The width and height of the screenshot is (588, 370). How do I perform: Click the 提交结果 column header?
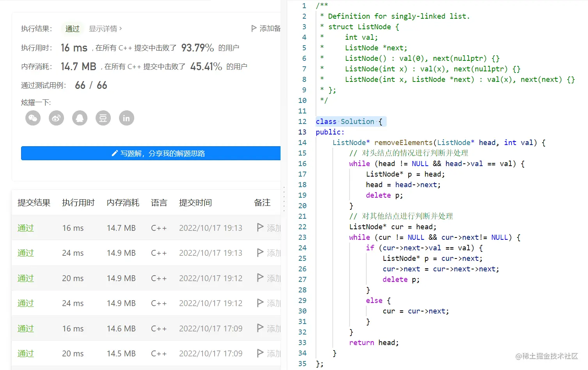click(x=34, y=203)
